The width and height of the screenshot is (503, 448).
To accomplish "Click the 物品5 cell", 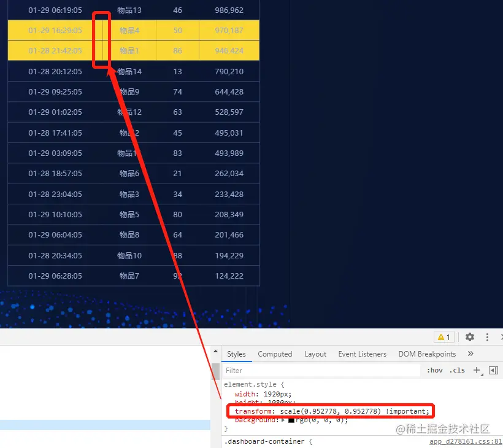I will [129, 214].
